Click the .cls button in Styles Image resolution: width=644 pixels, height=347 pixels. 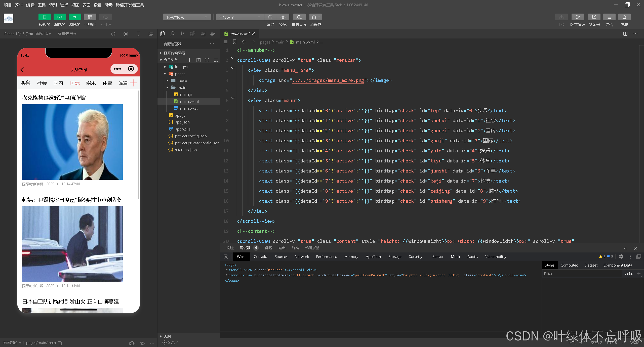click(629, 274)
